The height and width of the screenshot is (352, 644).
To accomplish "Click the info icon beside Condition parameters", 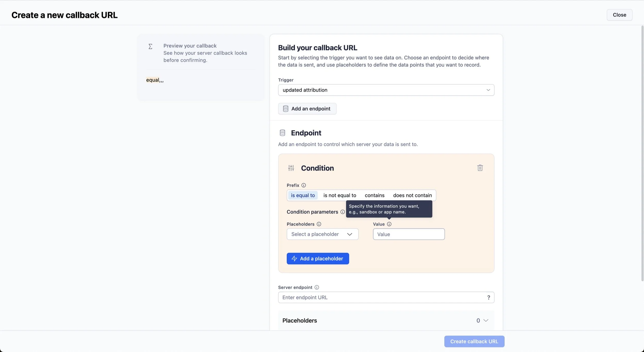I will [x=342, y=212].
